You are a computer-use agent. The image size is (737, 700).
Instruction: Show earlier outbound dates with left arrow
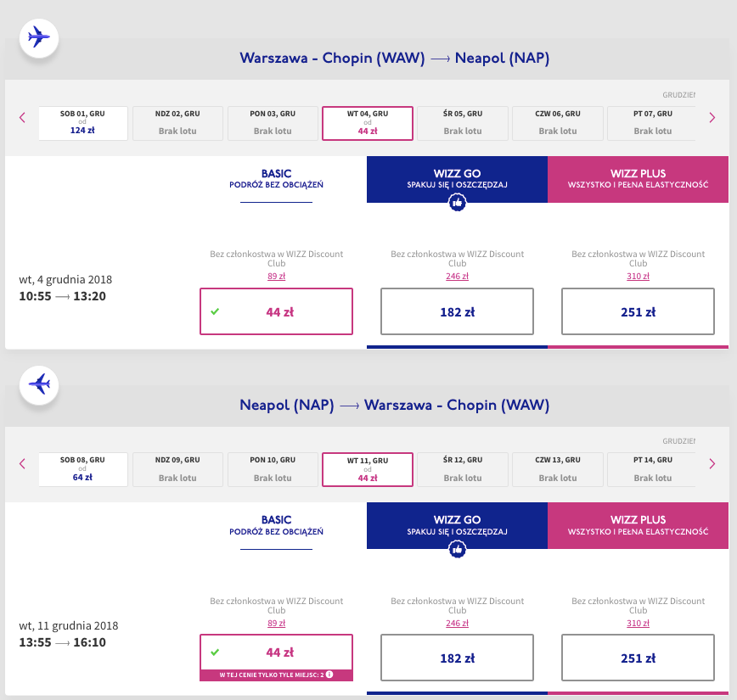[23, 117]
